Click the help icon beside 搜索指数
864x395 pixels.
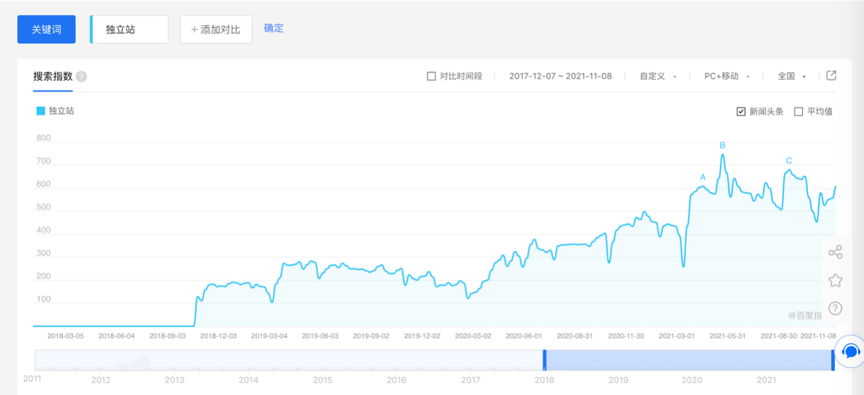point(82,77)
